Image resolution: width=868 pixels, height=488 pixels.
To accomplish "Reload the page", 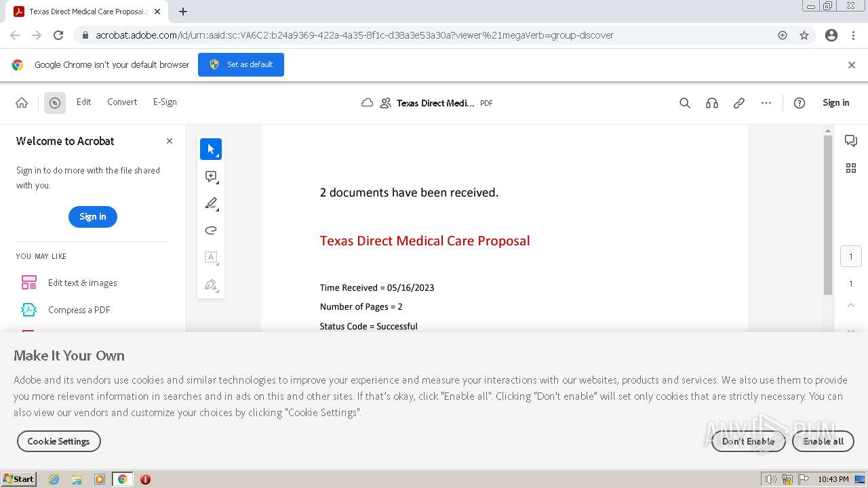I will 58,35.
